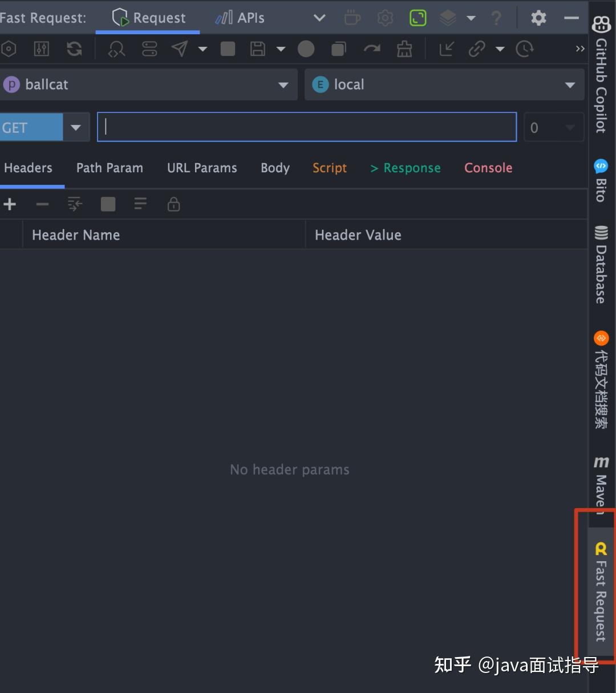Image resolution: width=616 pixels, height=693 pixels.
Task: Click the import arrow icon in toolbar
Action: [x=446, y=49]
